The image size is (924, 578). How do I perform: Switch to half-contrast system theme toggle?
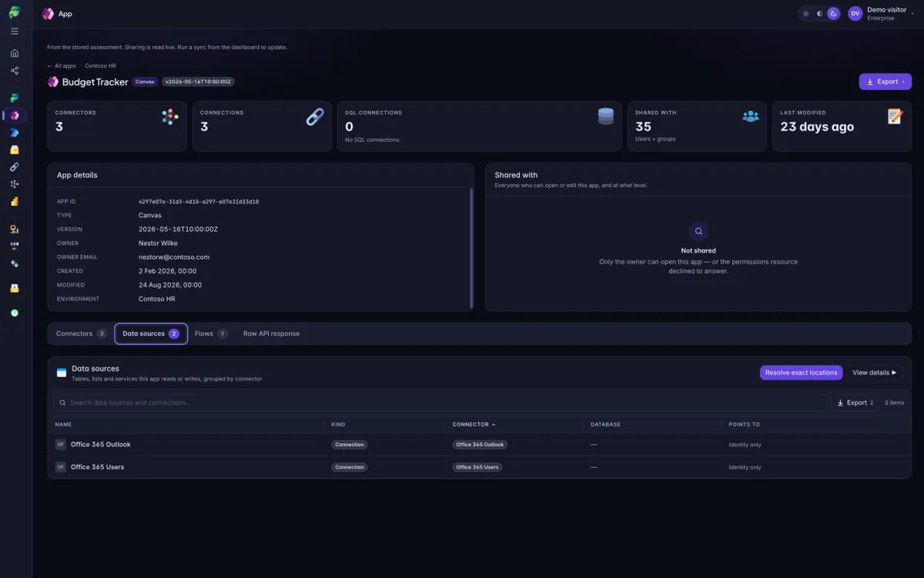pyautogui.click(x=819, y=14)
